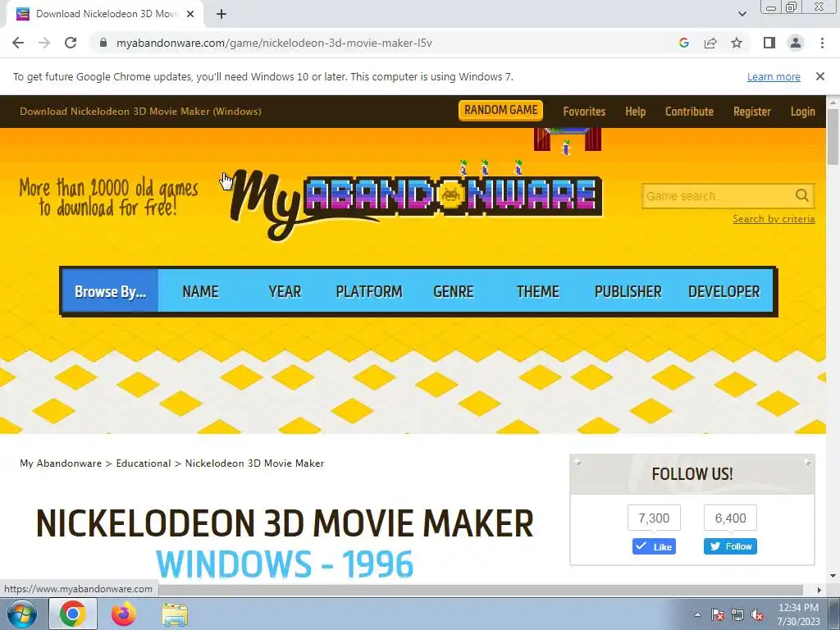The width and height of the screenshot is (840, 630).
Task: Click the Facebook Like button
Action: click(x=654, y=546)
